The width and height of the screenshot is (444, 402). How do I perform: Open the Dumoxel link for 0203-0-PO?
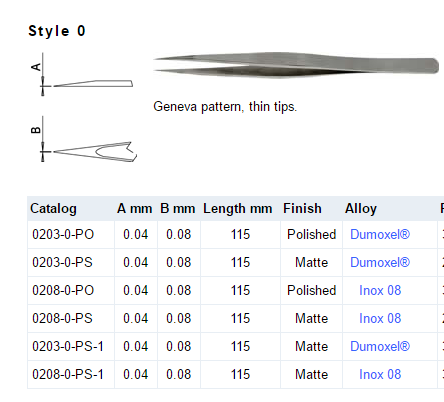(380, 234)
